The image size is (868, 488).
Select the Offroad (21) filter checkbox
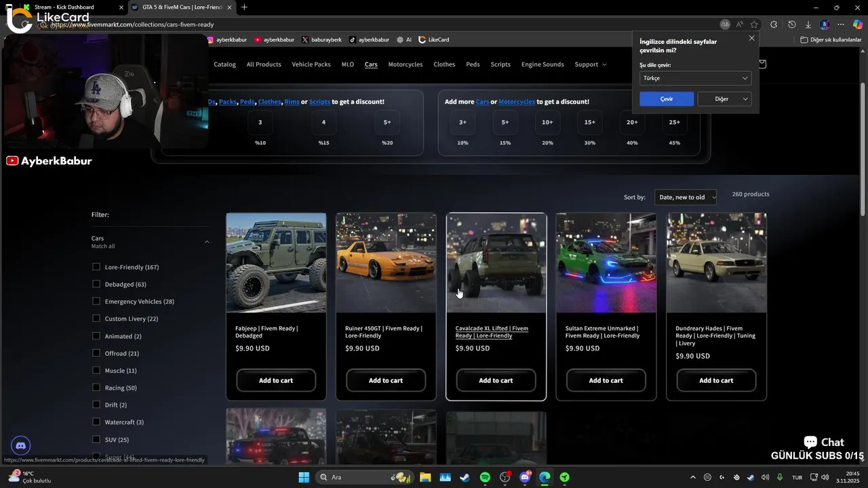pyautogui.click(x=96, y=353)
